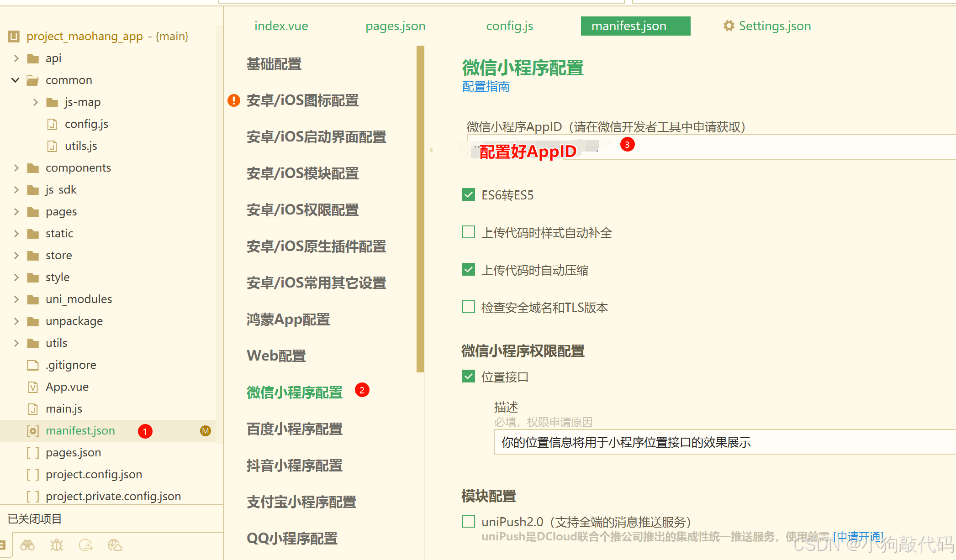Click the js-map folder icon

coord(52,102)
